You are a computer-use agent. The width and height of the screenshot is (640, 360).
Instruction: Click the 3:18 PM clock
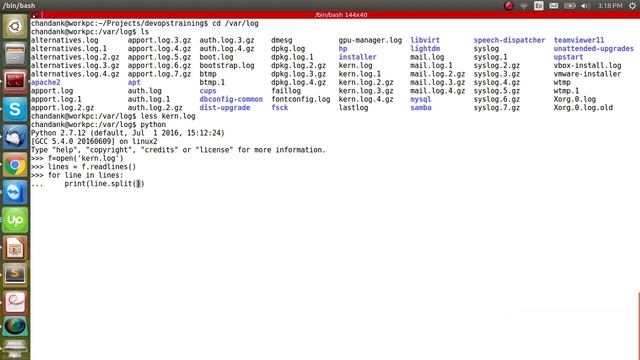click(610, 6)
